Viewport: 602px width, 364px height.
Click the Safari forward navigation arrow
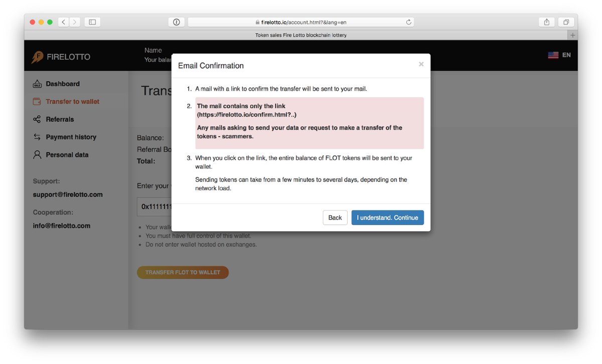(x=75, y=22)
